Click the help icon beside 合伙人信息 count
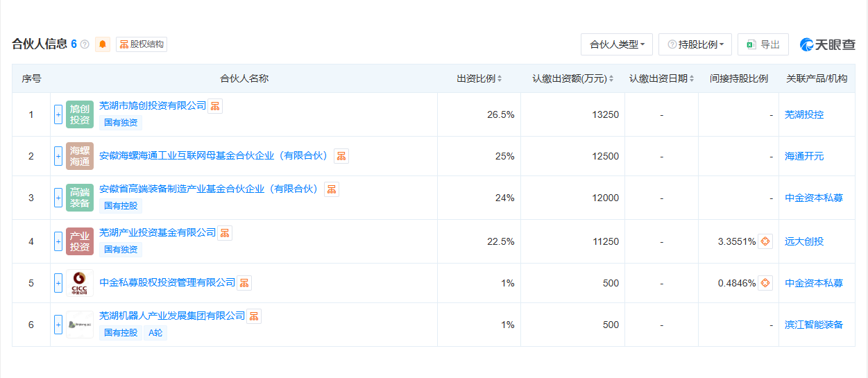 click(85, 44)
